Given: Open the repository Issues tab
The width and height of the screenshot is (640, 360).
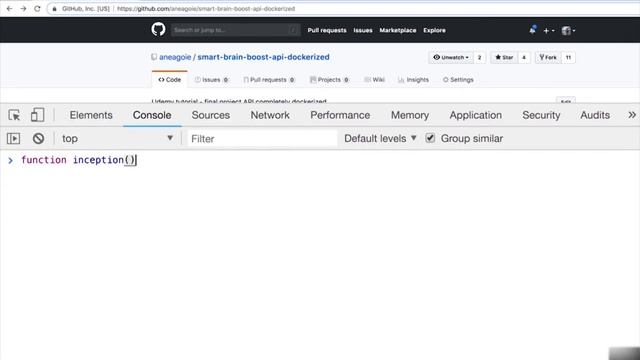Looking at the screenshot, I should (211, 80).
